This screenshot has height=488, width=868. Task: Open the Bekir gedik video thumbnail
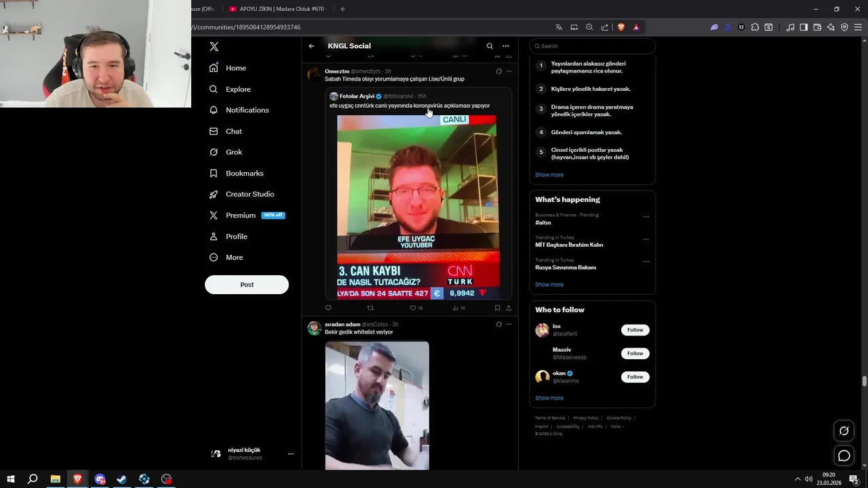pos(377,405)
